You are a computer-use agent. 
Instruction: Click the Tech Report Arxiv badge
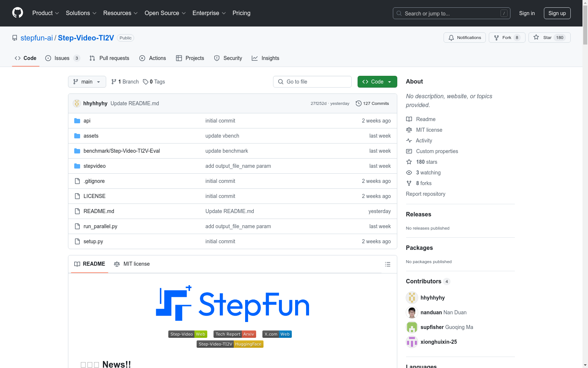click(x=235, y=334)
